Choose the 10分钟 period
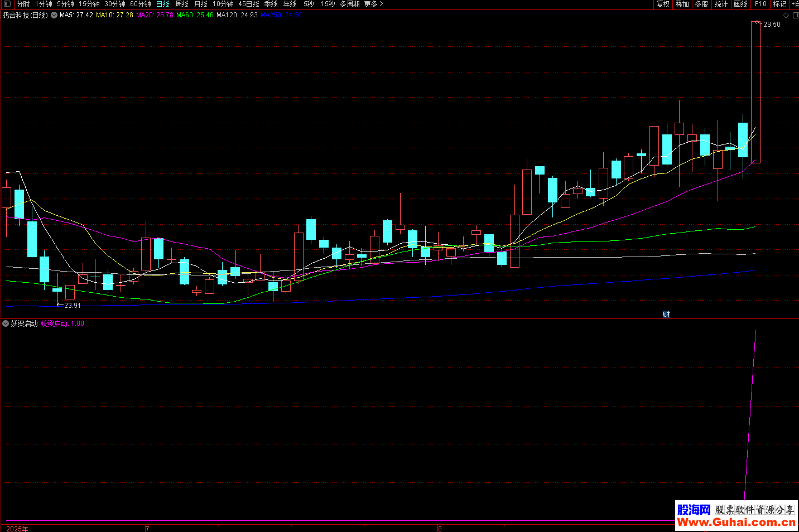 [223, 4]
